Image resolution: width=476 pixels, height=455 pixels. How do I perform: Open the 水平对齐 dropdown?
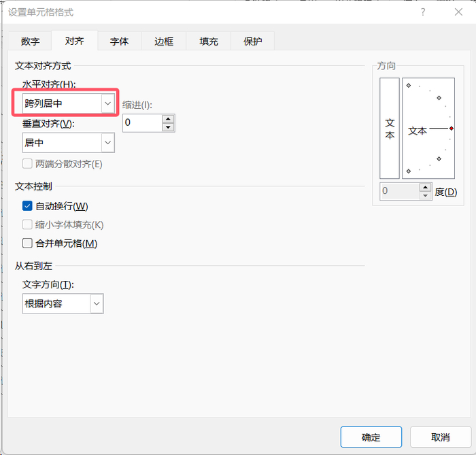tap(107, 103)
